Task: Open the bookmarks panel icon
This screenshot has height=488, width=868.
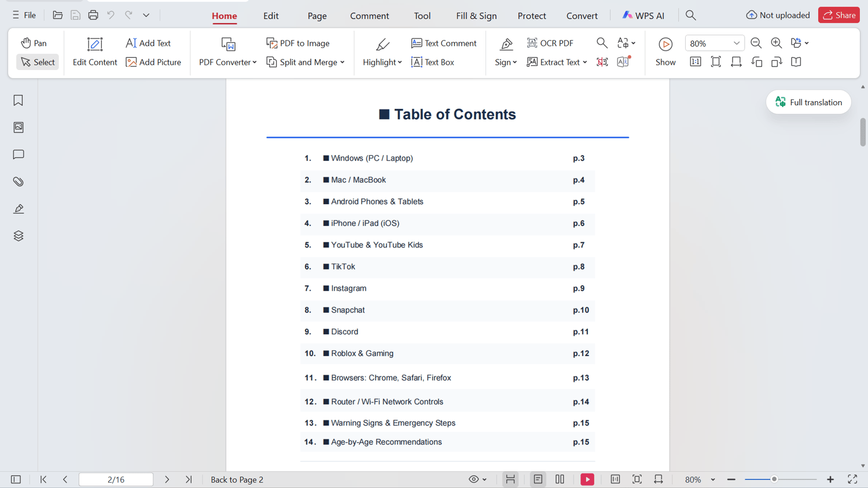Action: (19, 101)
